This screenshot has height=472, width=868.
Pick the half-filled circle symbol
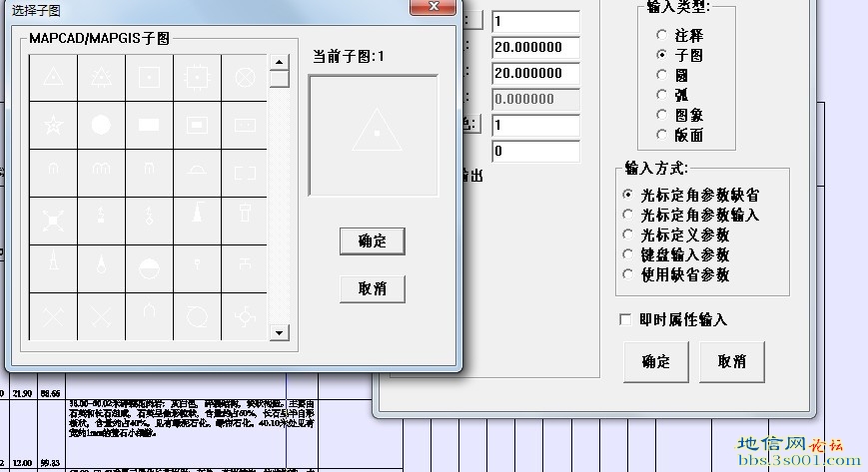pyautogui.click(x=150, y=268)
